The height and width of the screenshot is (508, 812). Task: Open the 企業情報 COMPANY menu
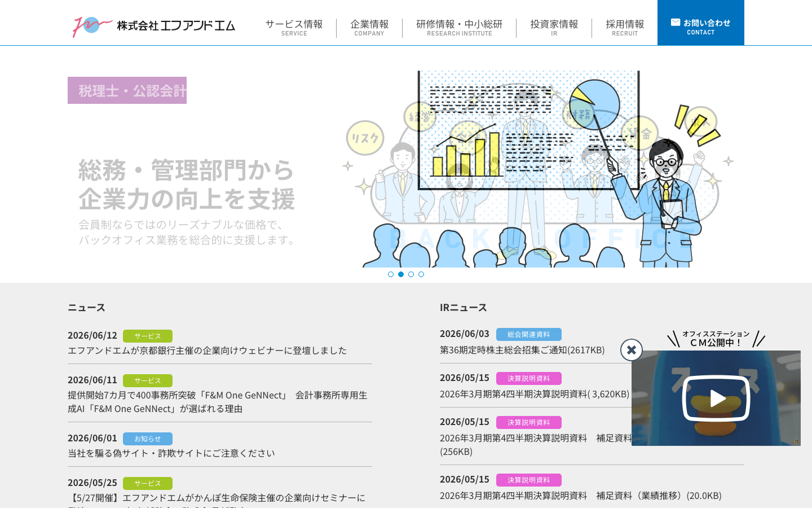pyautogui.click(x=369, y=27)
